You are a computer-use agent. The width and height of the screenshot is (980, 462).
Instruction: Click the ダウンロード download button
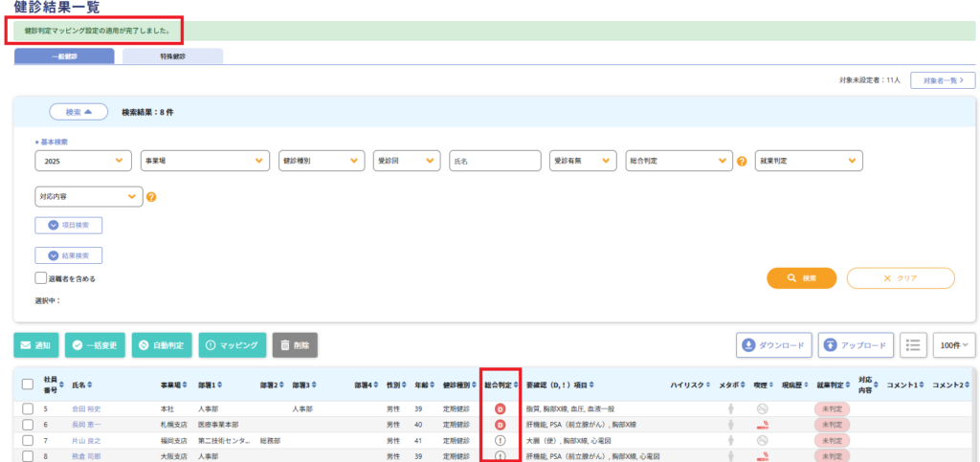(774, 344)
